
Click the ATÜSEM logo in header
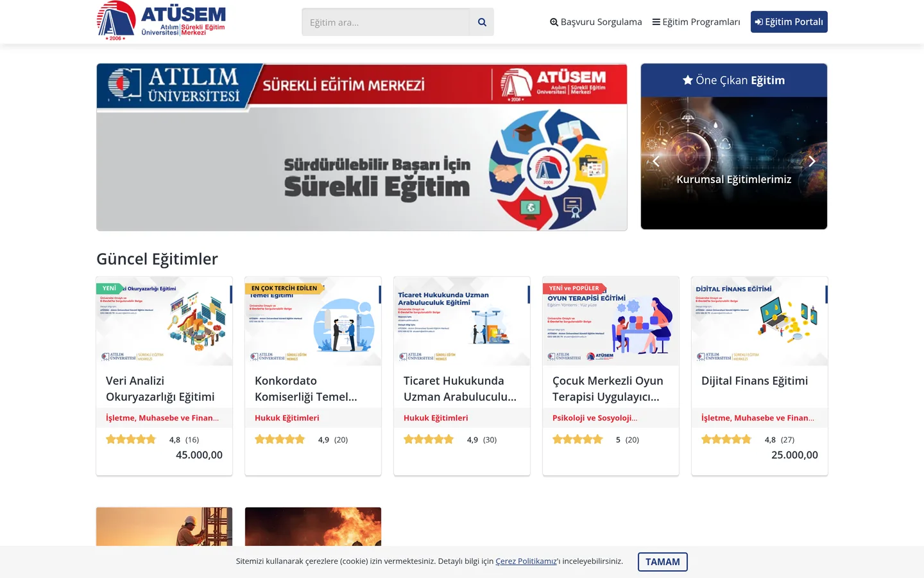(161, 21)
